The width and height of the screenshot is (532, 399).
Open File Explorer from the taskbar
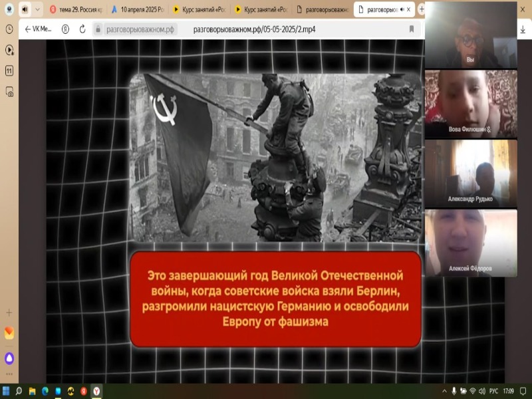pyautogui.click(x=32, y=391)
